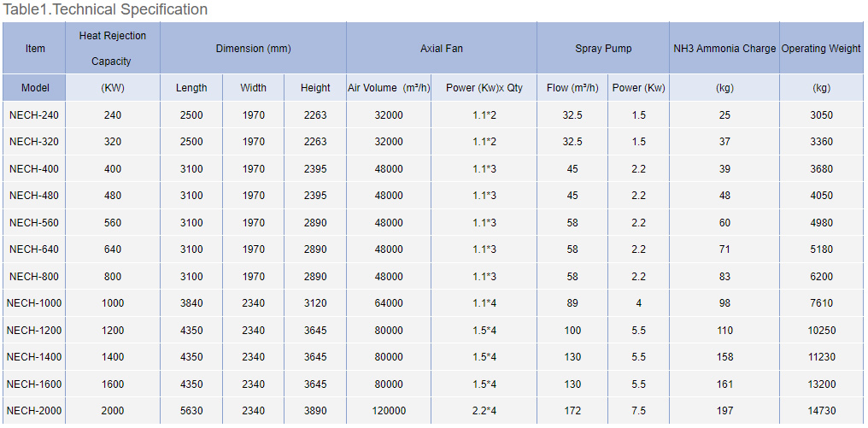Select the Operating Weight header
The height and width of the screenshot is (428, 868).
[x=821, y=49]
